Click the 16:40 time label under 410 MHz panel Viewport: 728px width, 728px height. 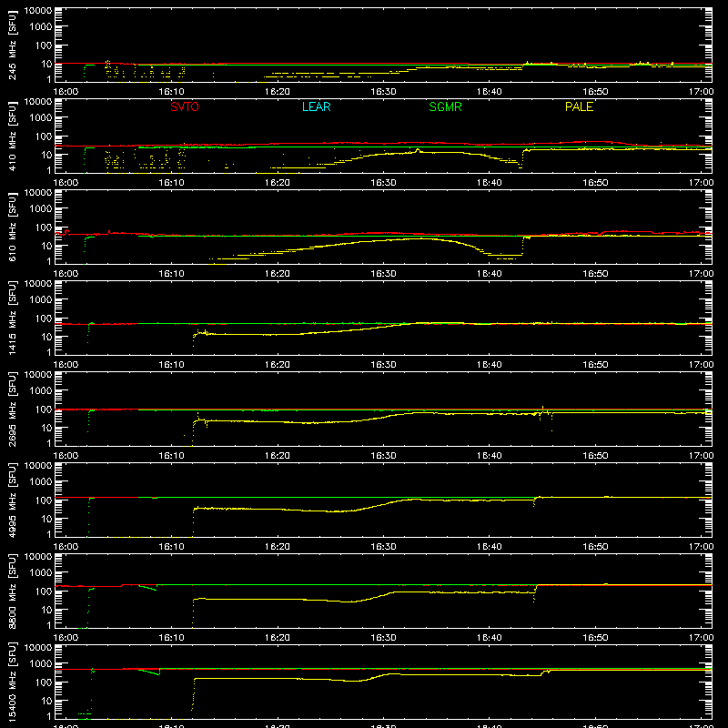coord(490,183)
